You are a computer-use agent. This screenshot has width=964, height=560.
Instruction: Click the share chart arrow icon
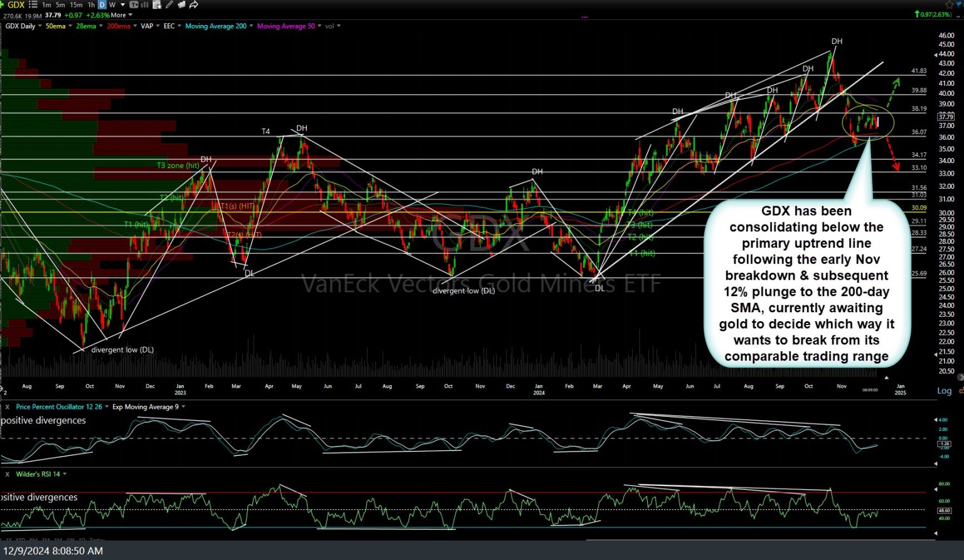(193, 5)
